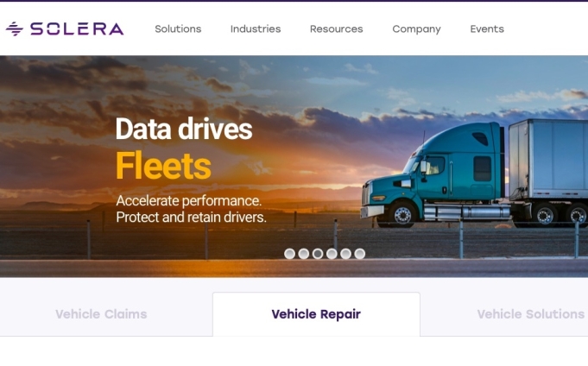Select the first carousel slide dot
588x366 pixels.
point(289,254)
